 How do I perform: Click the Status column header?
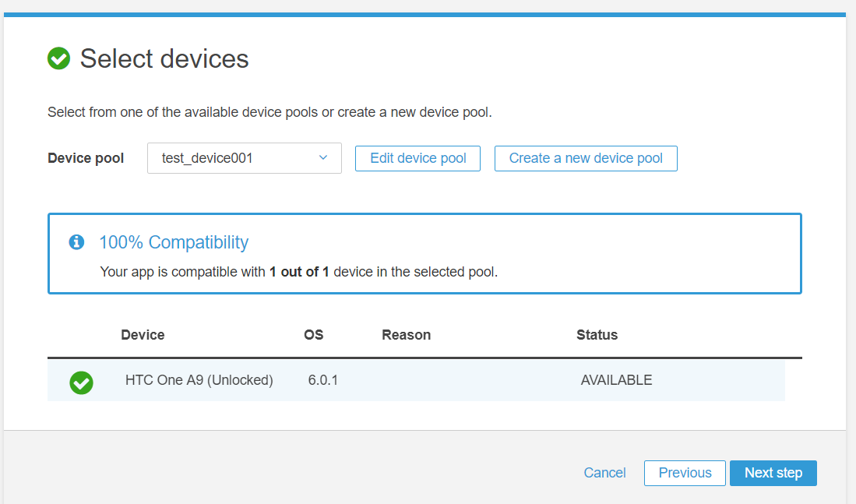click(x=597, y=334)
